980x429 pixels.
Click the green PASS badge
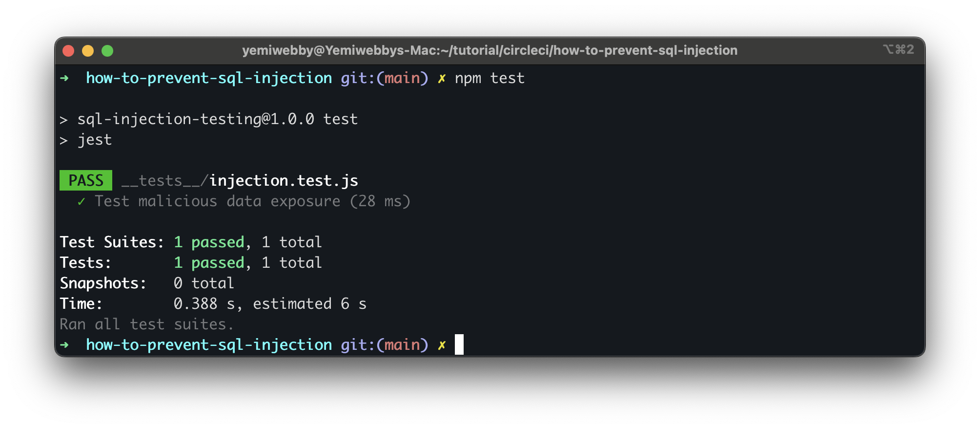[x=85, y=180]
